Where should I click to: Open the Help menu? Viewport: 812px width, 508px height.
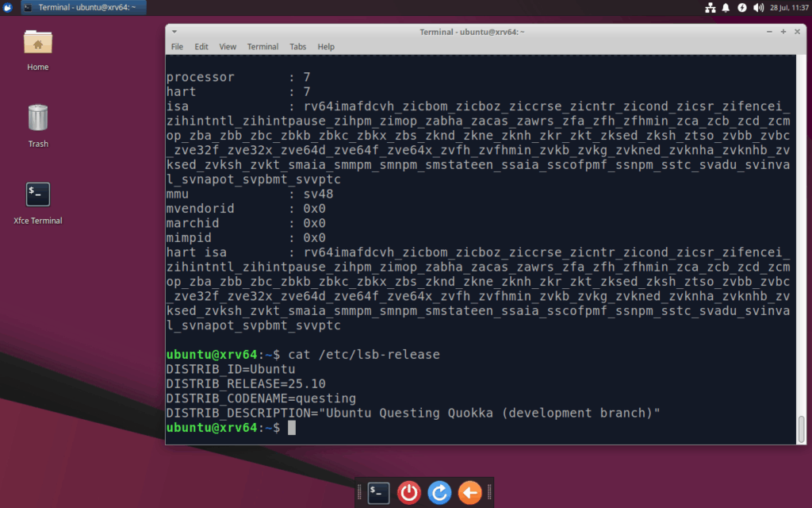(x=326, y=46)
